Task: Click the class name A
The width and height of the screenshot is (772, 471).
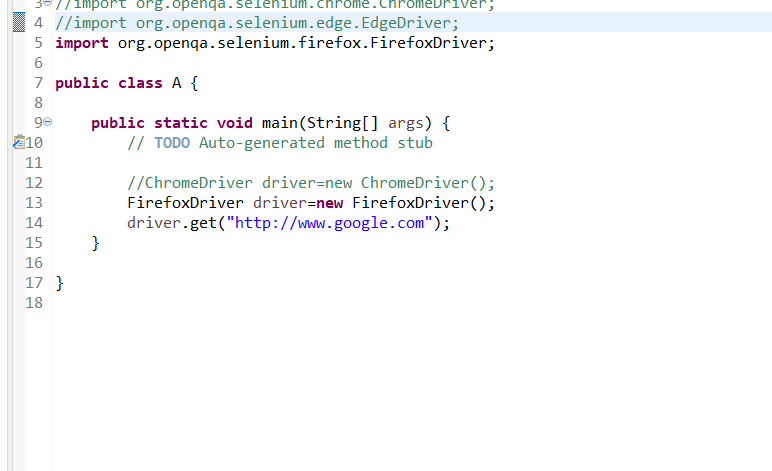Action: coord(177,83)
